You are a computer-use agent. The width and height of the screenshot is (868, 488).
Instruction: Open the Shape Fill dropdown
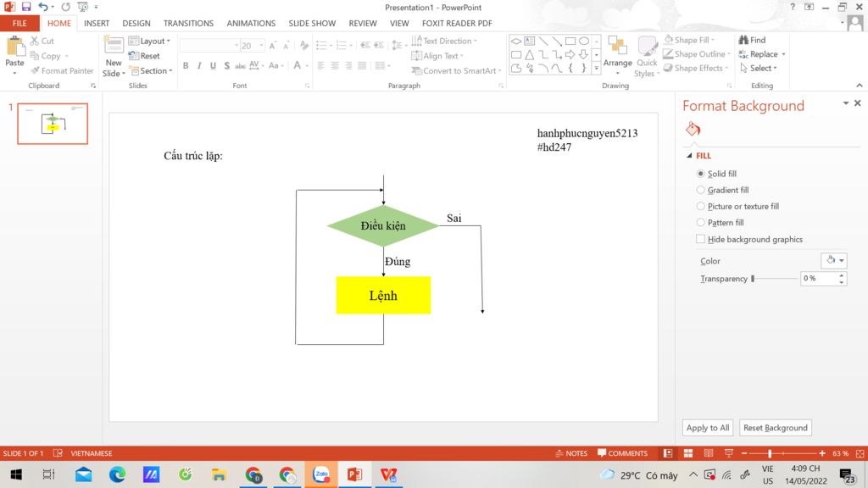[690, 40]
